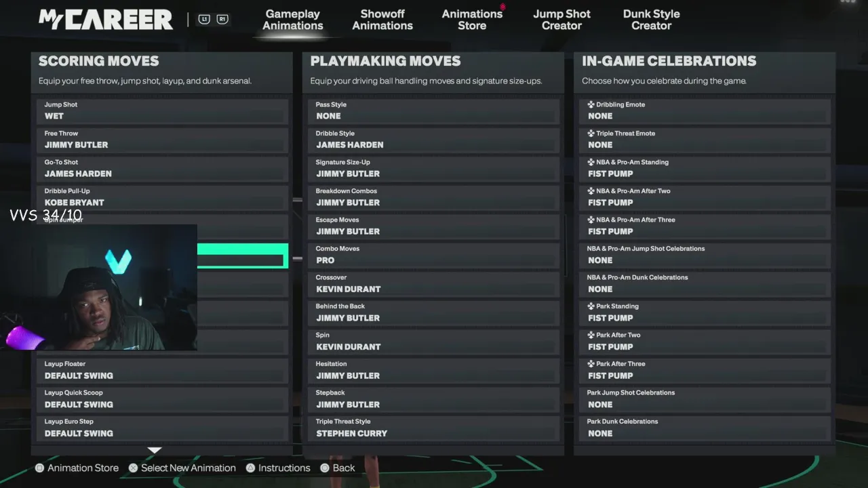868x488 pixels.
Task: Click the d-pad icon beside NBA & Pro-Am After Three
Action: 591,220
